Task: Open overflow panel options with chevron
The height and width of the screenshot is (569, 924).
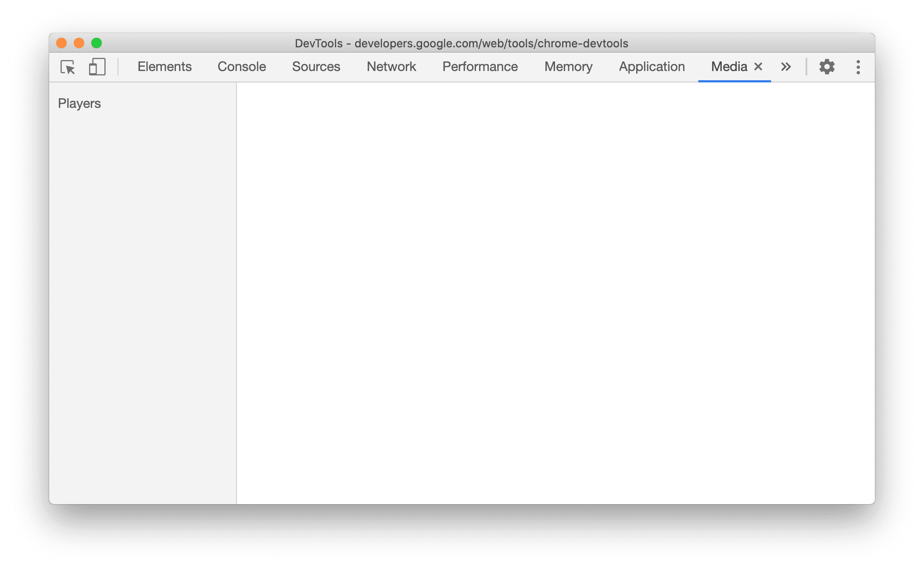Action: click(786, 67)
